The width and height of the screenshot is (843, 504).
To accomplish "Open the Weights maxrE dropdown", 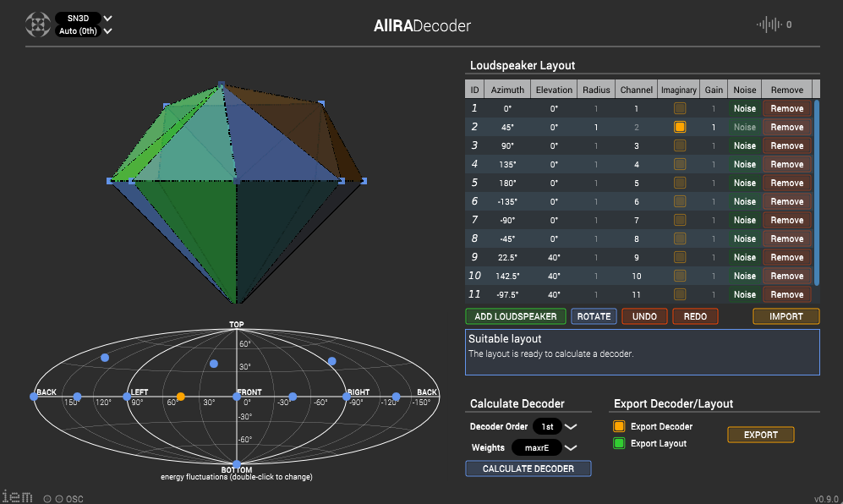I will tap(544, 447).
